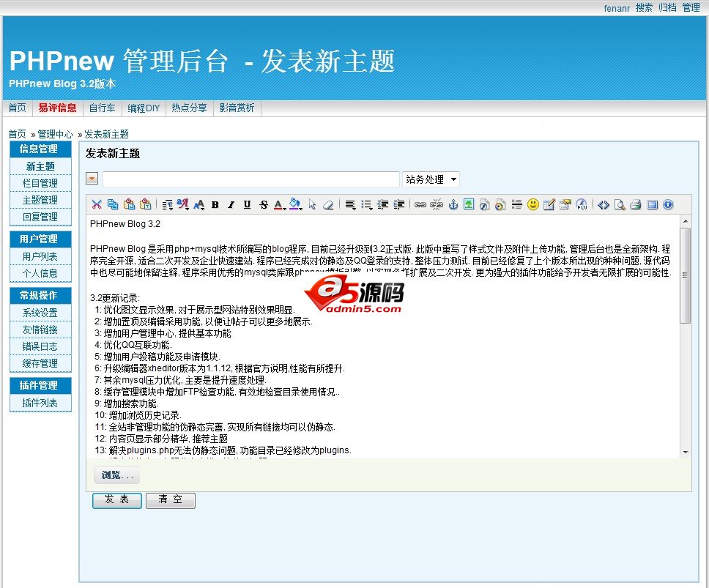The height and width of the screenshot is (588, 709).
Task: Open the small dropdown beside title field
Action: tap(92, 179)
